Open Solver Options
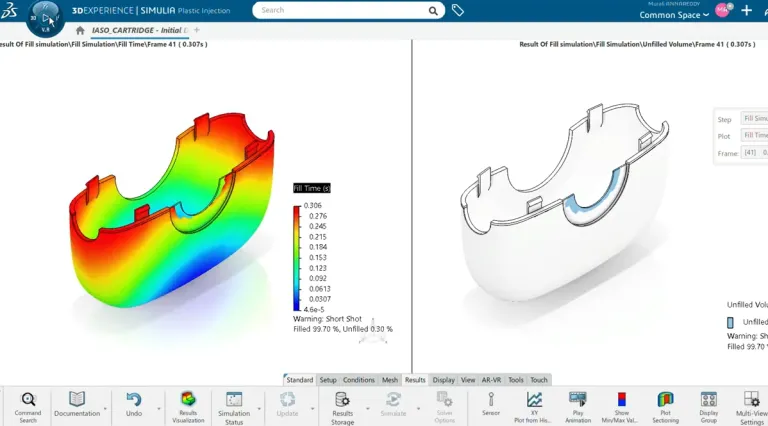Image resolution: width=768 pixels, height=426 pixels. click(445, 407)
